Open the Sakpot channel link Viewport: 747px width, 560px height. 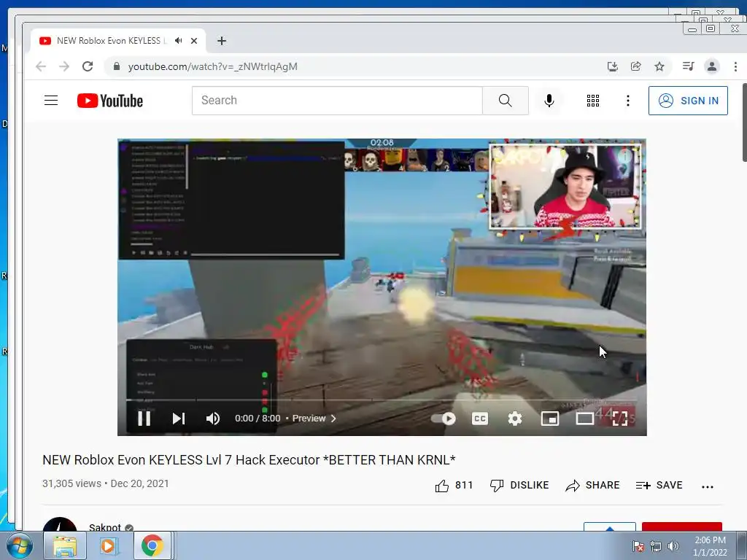point(105,527)
